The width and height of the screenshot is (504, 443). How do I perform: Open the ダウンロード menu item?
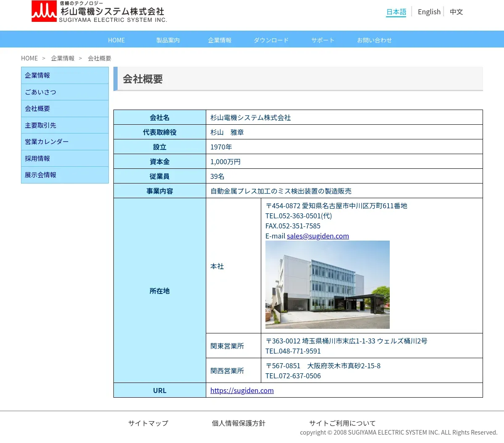[271, 40]
